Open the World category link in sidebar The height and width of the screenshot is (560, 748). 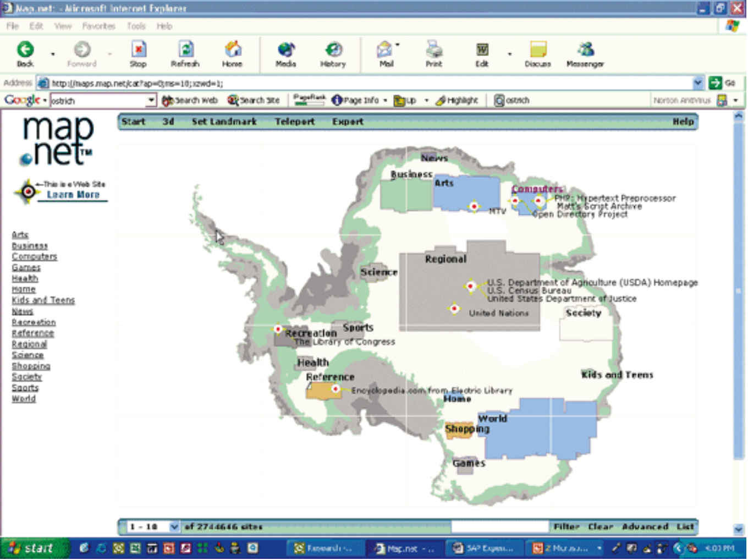(24, 399)
